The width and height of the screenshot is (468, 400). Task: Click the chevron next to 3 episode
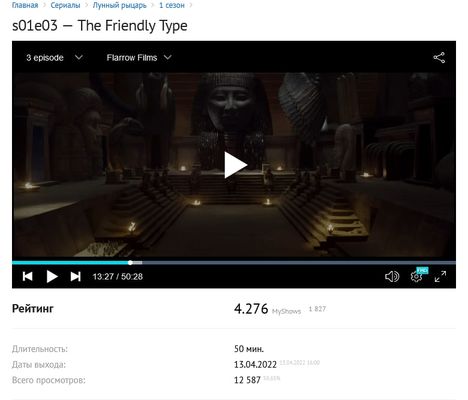pos(79,57)
